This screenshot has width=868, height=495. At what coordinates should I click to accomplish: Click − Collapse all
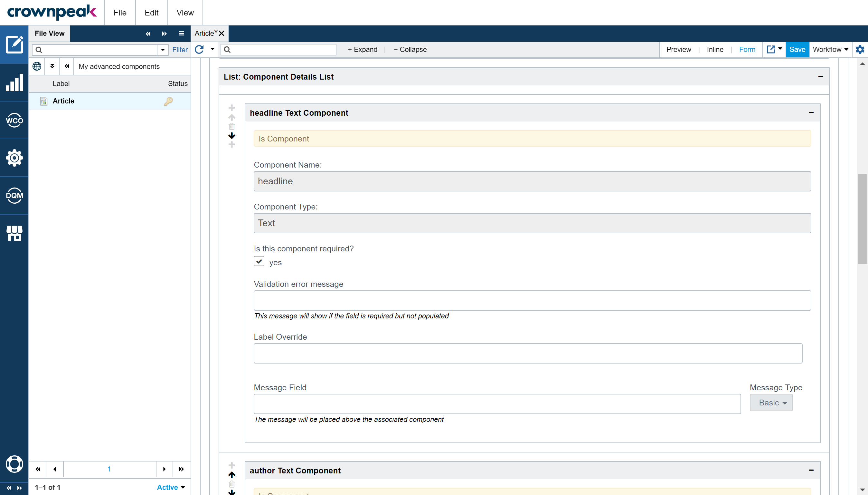click(x=410, y=50)
